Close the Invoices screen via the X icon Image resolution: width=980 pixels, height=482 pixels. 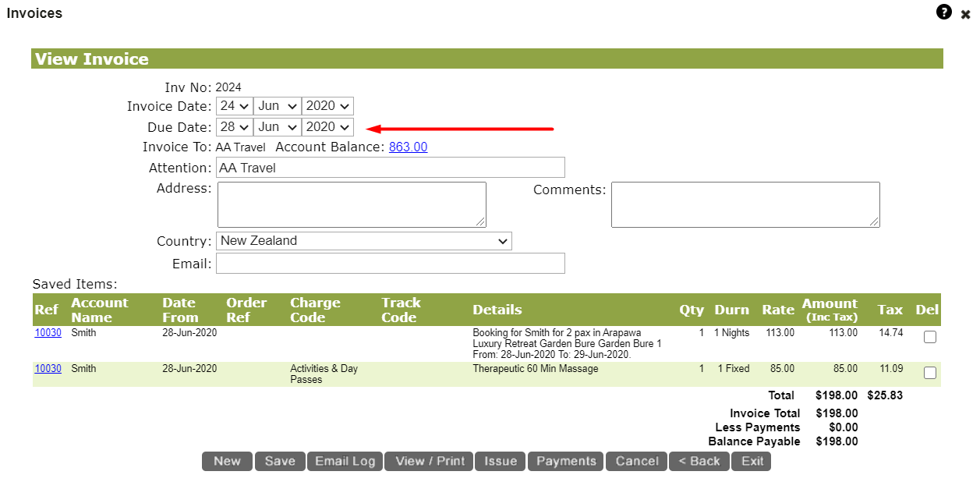965,13
